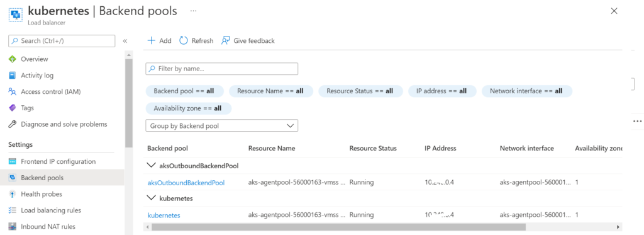The width and height of the screenshot is (644, 235).
Task: Click the Backend pools sidebar icon
Action: [13, 178]
